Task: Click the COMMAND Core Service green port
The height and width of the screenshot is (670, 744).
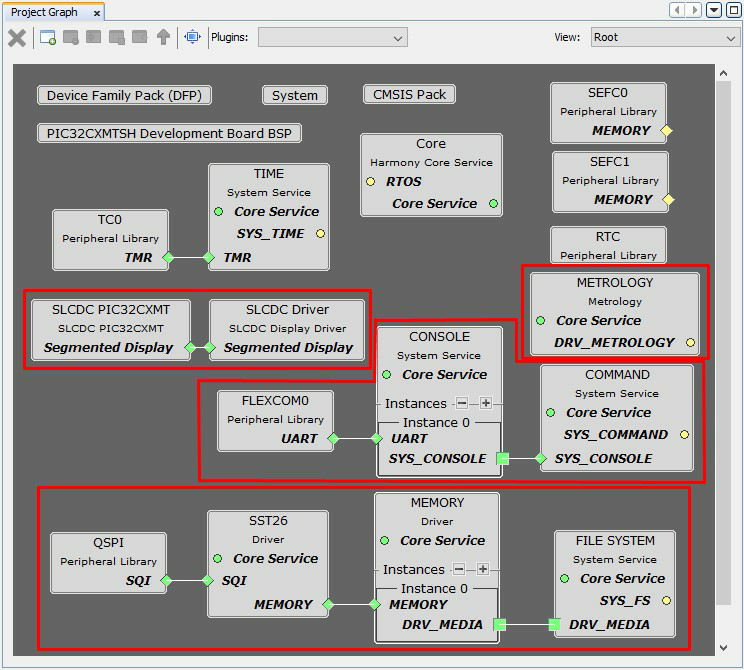Action: pos(550,413)
